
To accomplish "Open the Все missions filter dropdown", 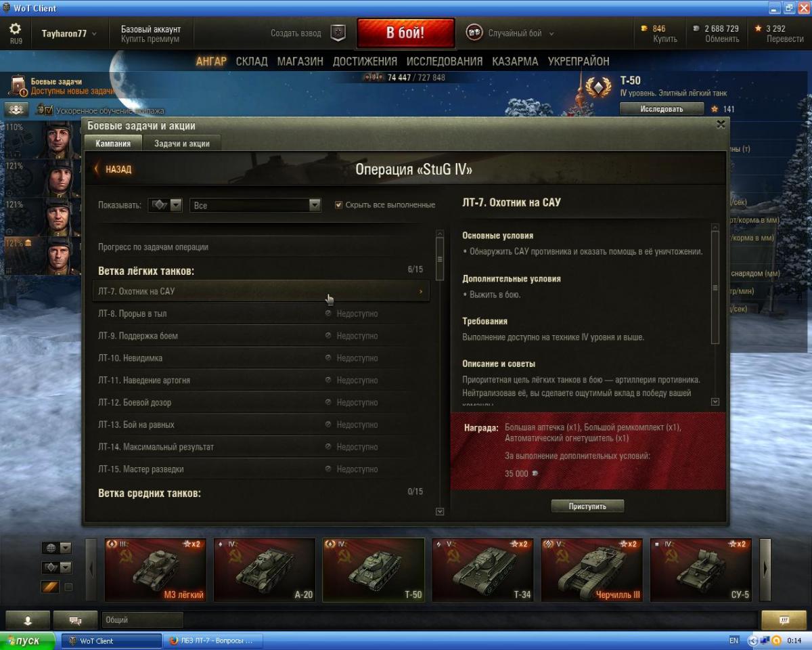I will (x=255, y=204).
